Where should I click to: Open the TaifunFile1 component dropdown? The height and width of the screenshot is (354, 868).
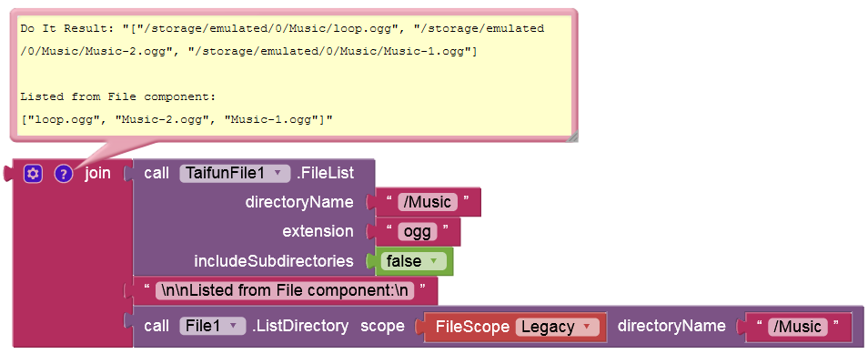(235, 174)
